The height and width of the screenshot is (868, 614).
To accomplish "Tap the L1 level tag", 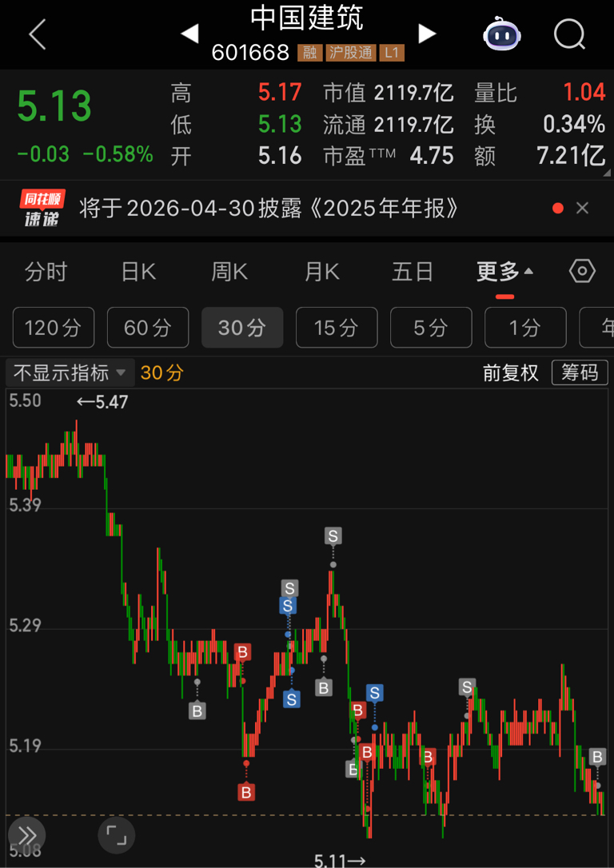I will pos(392,53).
